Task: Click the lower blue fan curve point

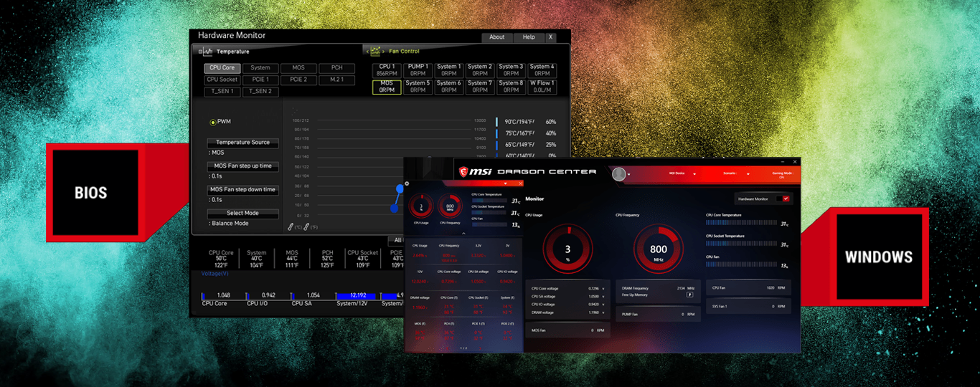Action: pyautogui.click(x=394, y=209)
